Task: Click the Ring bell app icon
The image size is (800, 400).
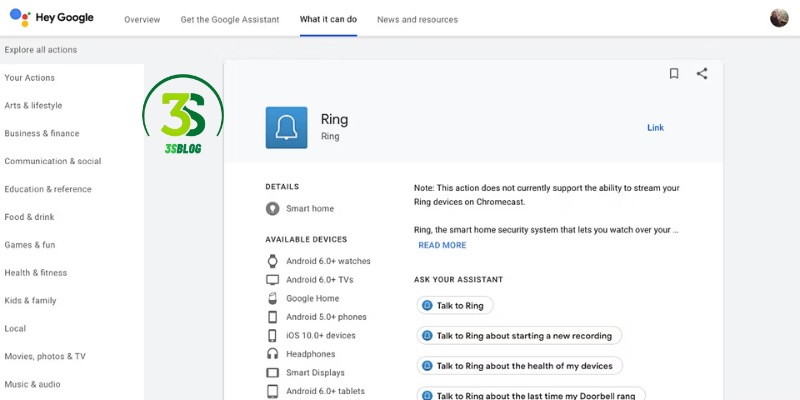Action: pyautogui.click(x=286, y=127)
